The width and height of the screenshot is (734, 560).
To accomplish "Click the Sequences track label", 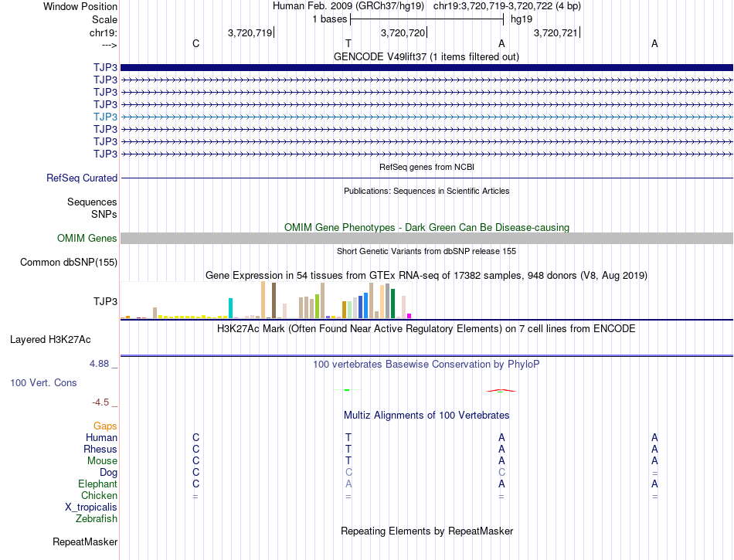I will 92,202.
